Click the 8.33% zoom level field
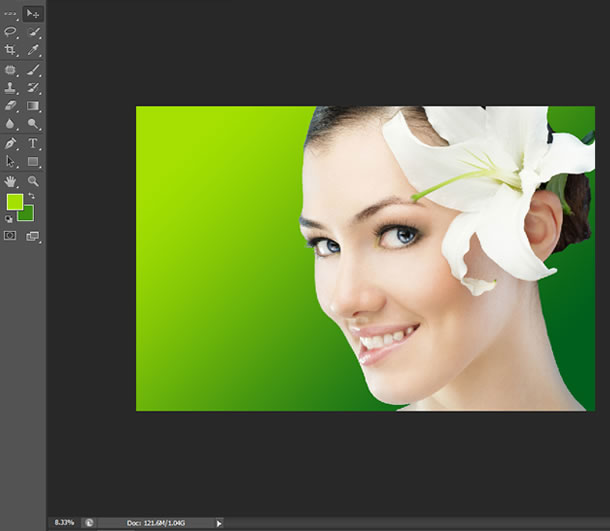The height and width of the screenshot is (531, 610). click(63, 523)
